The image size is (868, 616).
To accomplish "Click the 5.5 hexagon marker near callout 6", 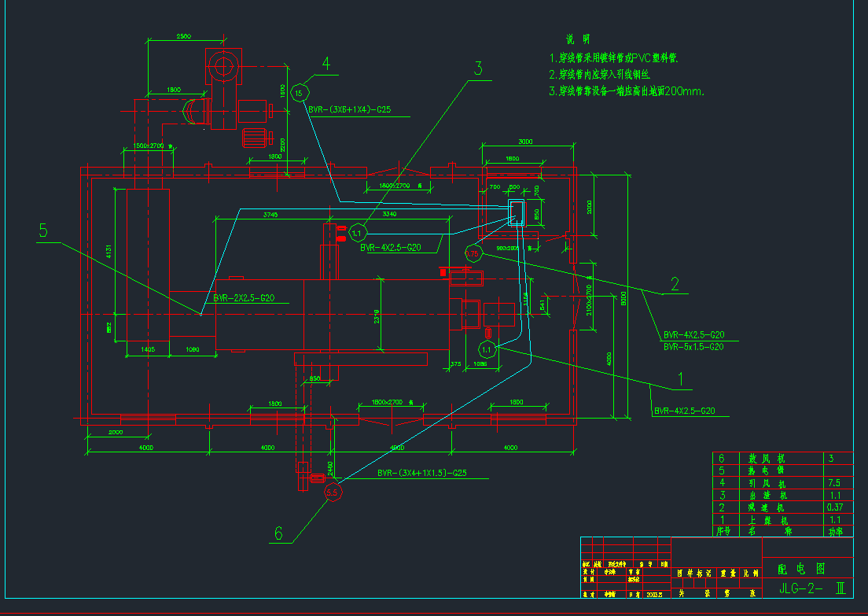I will 333,492.
